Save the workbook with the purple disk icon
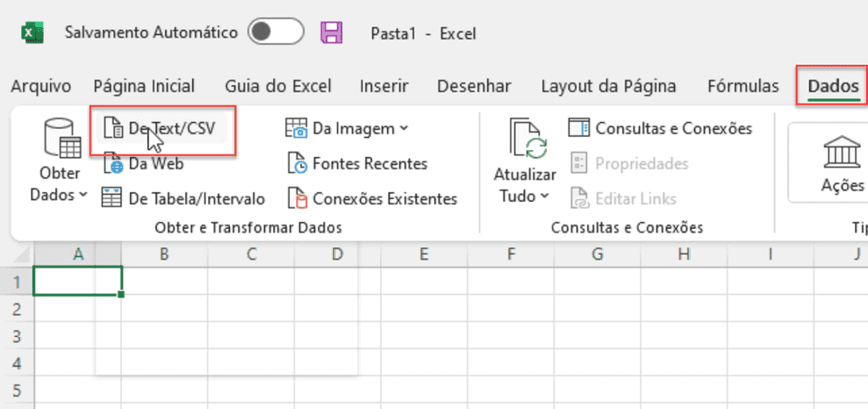 pyautogui.click(x=332, y=32)
